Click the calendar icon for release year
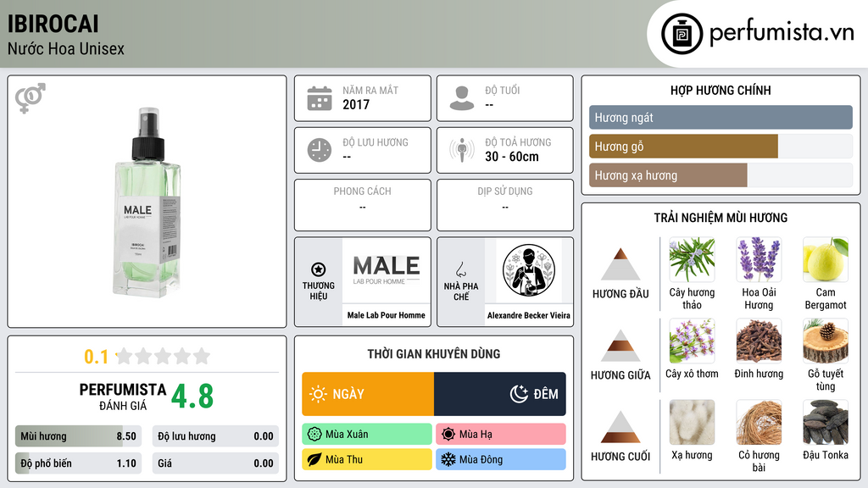The height and width of the screenshot is (488, 868). [x=320, y=98]
